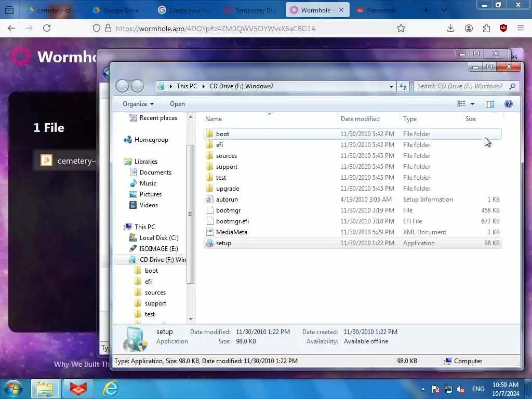The height and width of the screenshot is (399, 532).
Task: Select the autorun file
Action: pyautogui.click(x=353, y=199)
